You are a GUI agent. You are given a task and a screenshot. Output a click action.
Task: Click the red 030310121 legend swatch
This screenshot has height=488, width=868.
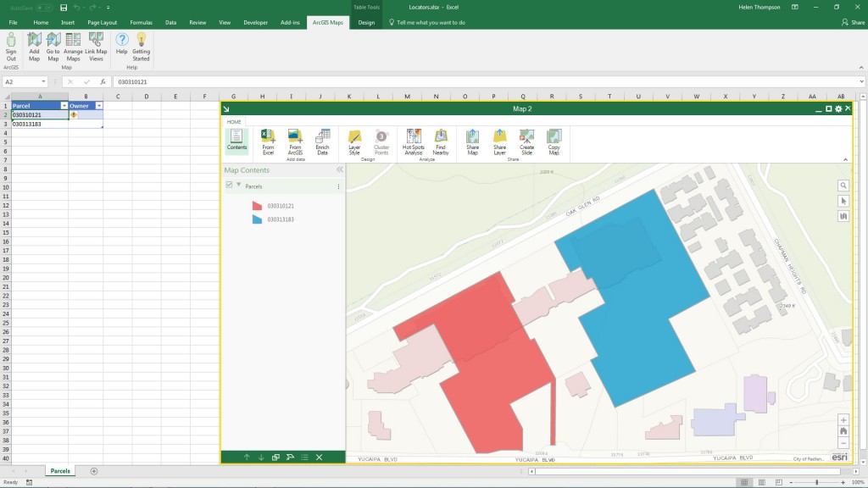(257, 206)
